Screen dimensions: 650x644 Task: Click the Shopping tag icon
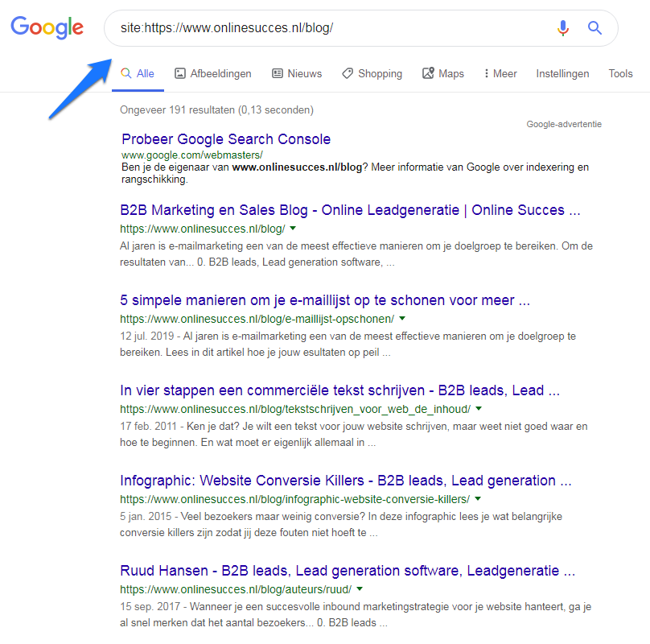[x=348, y=73]
